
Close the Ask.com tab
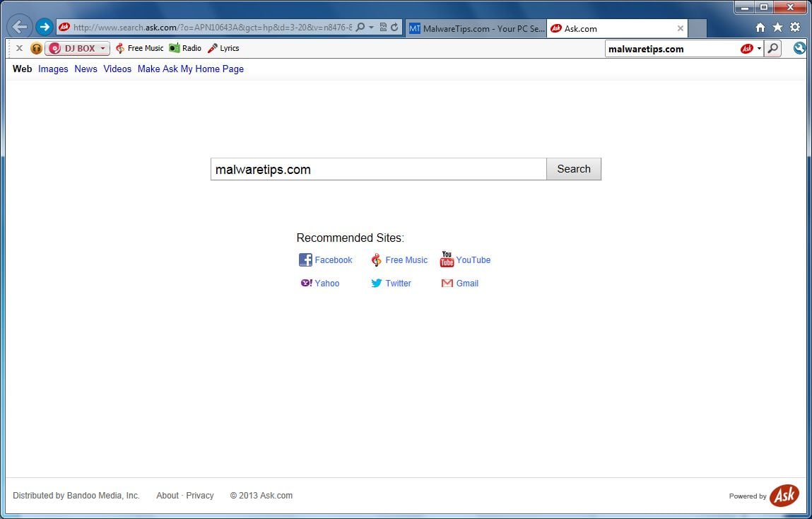(x=681, y=29)
